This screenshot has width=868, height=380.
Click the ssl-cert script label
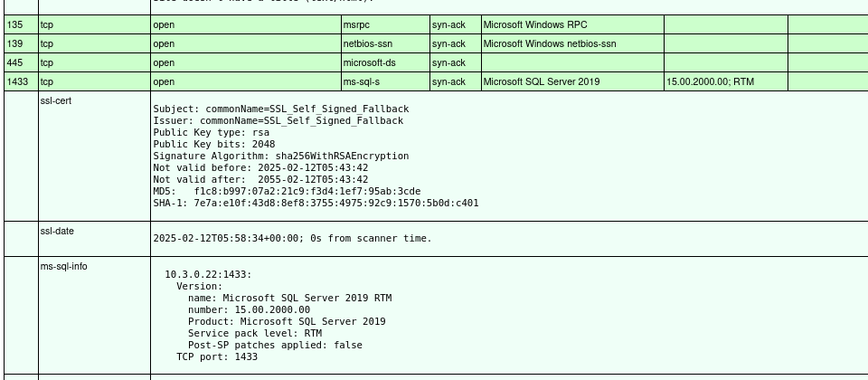coord(55,100)
